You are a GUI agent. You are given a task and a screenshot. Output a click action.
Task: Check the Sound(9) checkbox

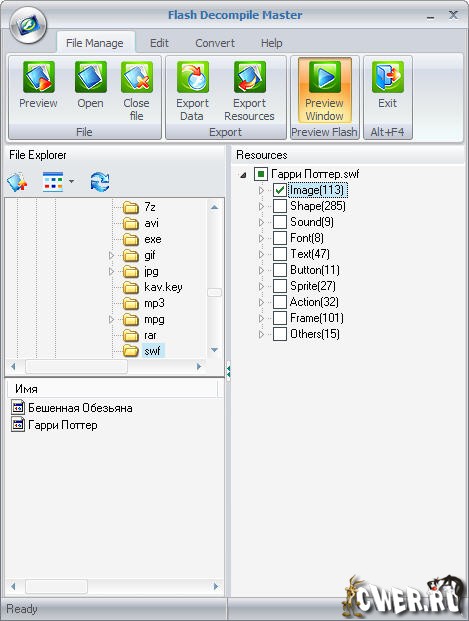[280, 222]
